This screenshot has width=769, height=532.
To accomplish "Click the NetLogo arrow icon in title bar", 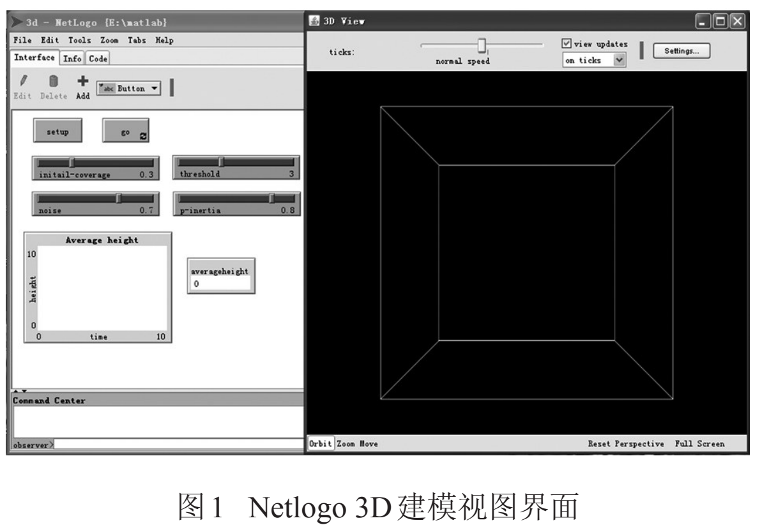I will 17,23.
